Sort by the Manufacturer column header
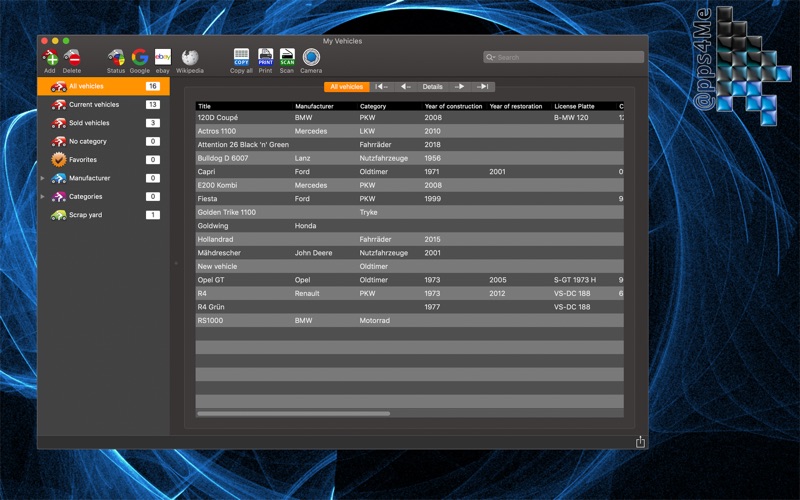The width and height of the screenshot is (800, 500). click(325, 106)
